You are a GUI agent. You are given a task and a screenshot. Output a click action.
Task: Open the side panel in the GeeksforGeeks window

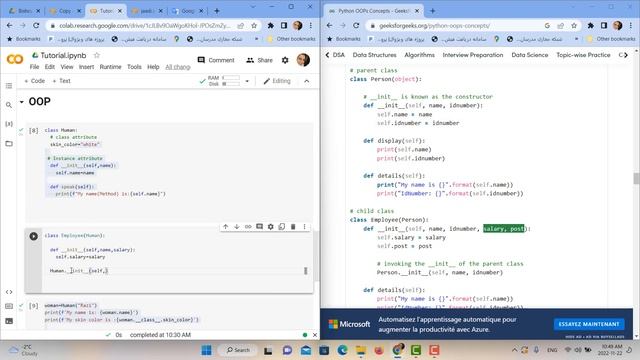tap(604, 25)
